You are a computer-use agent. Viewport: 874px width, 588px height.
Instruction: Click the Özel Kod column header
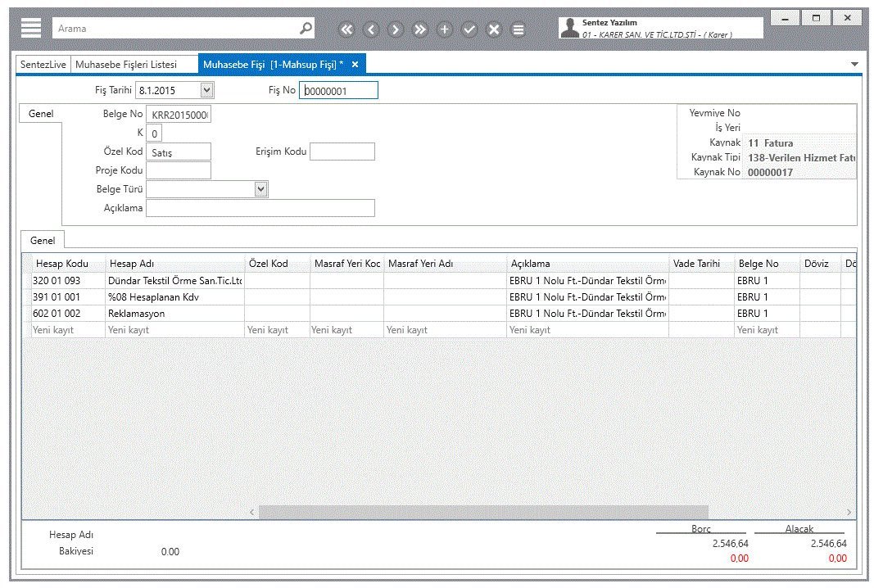tap(277, 263)
